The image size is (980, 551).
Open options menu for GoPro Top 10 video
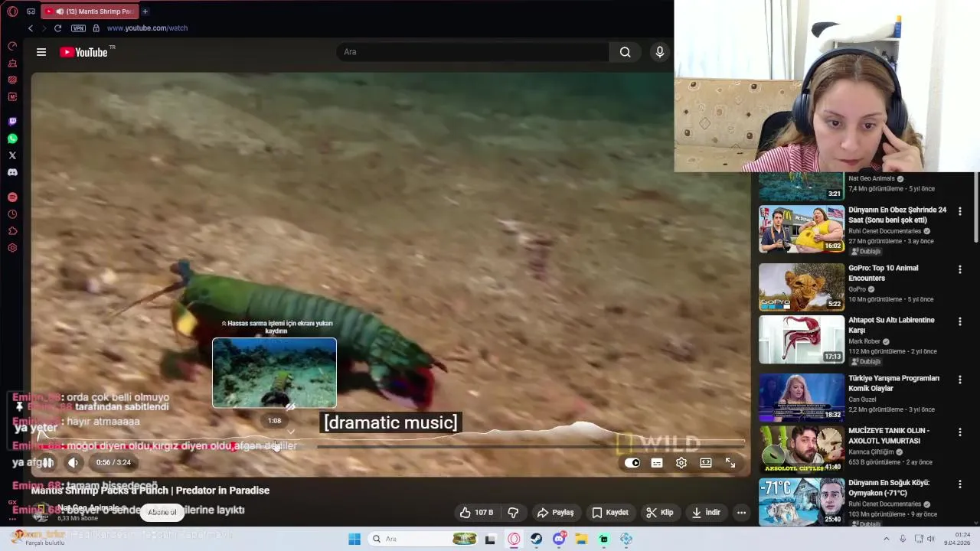click(960, 269)
